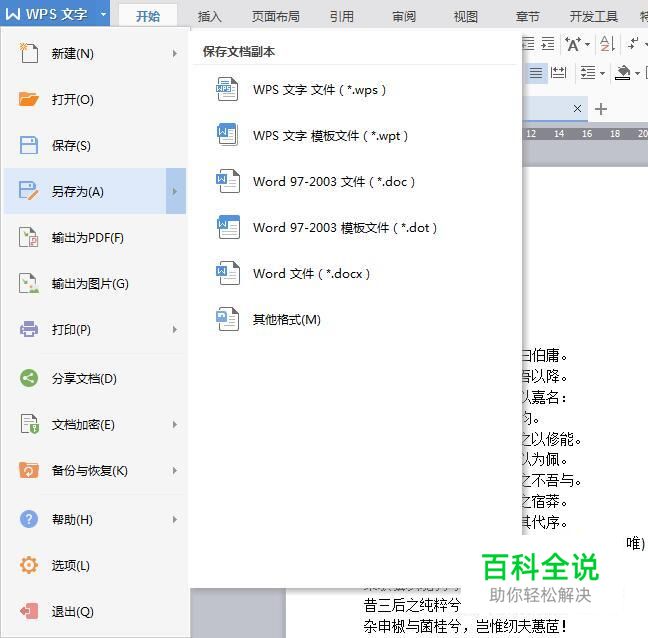Click the sort A-Z icon
648x638 pixels.
607,44
